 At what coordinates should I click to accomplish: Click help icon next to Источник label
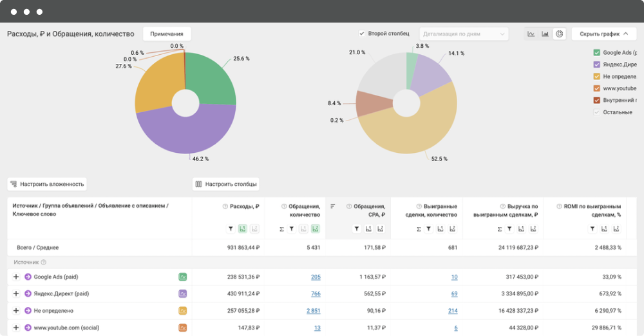44,262
